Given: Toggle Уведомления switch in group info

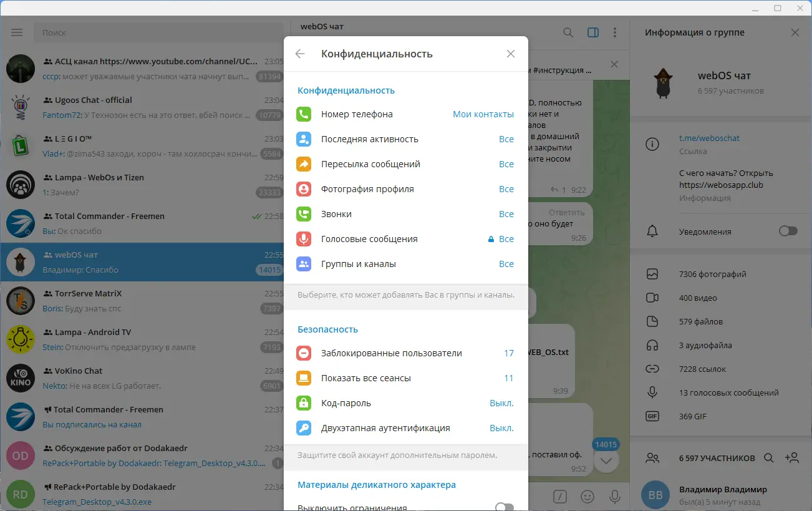Looking at the screenshot, I should (x=788, y=231).
